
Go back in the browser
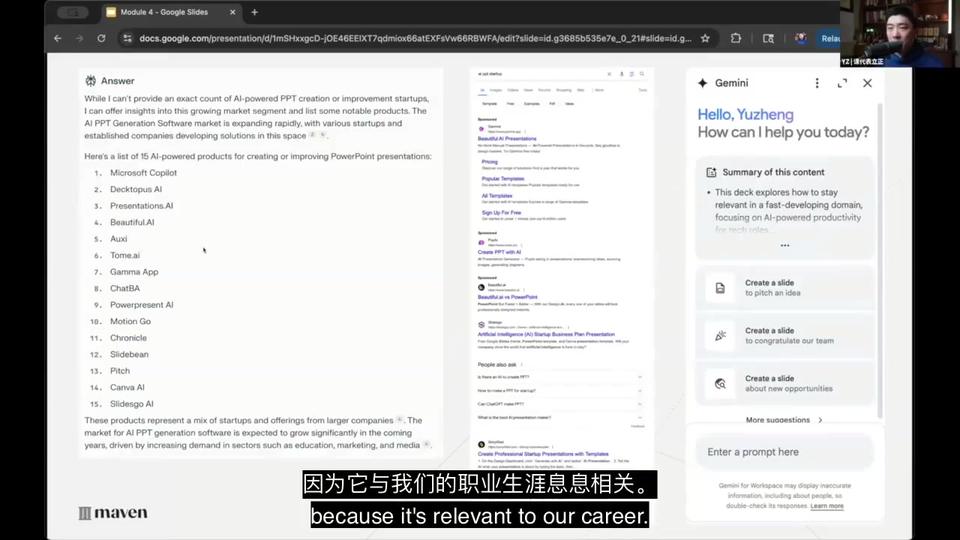(x=58, y=38)
